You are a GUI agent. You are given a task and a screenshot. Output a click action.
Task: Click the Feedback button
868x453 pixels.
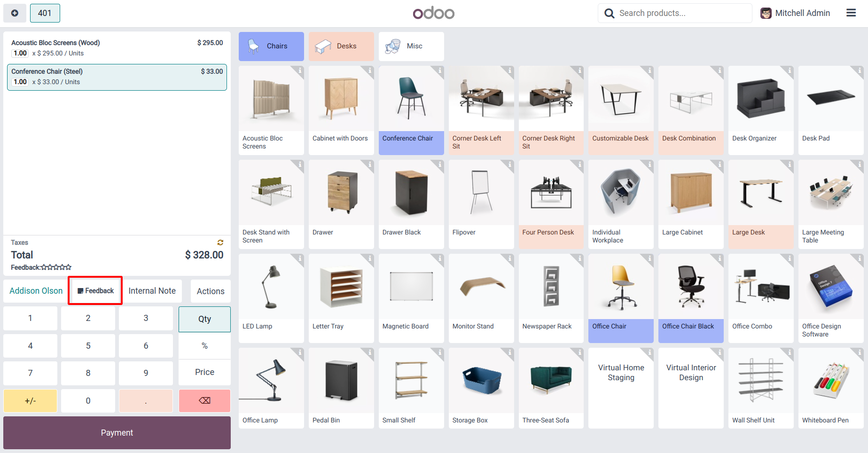[95, 291]
